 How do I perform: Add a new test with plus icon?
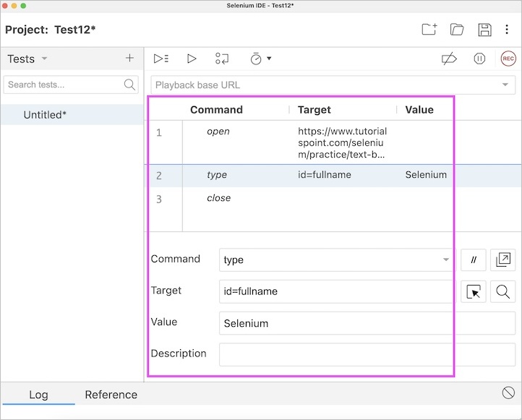(129, 59)
